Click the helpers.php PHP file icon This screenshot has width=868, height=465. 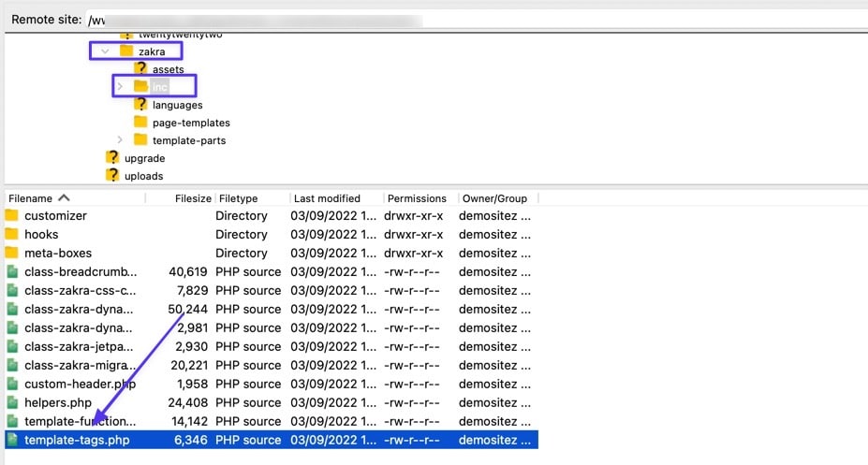point(12,402)
